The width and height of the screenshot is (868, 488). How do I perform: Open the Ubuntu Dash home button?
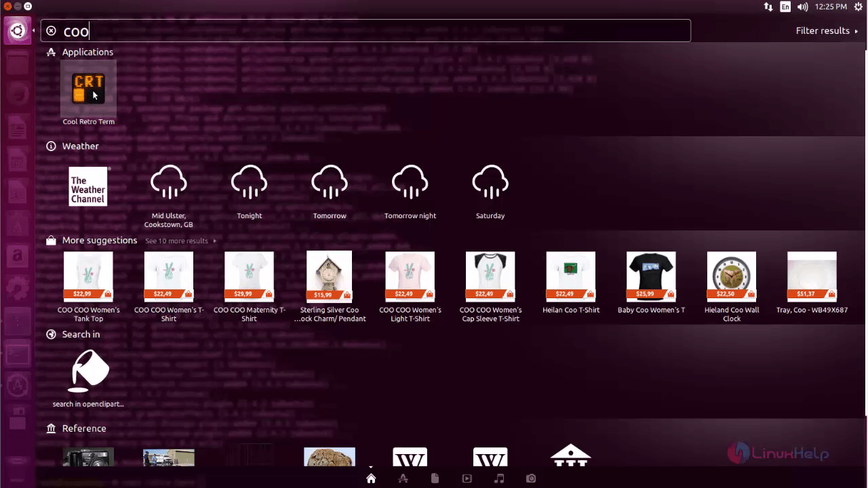tap(17, 30)
